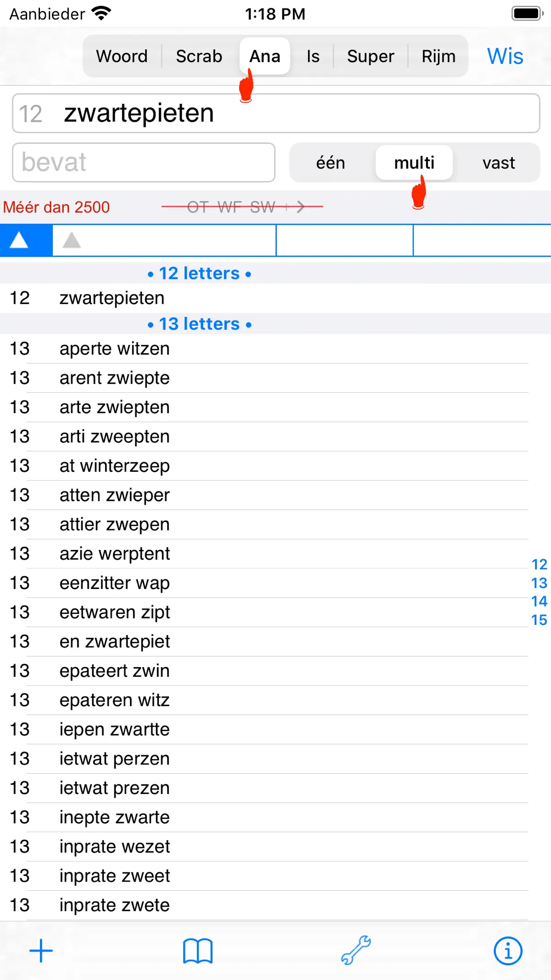Select the vast option
The image size is (551, 980).
point(499,163)
